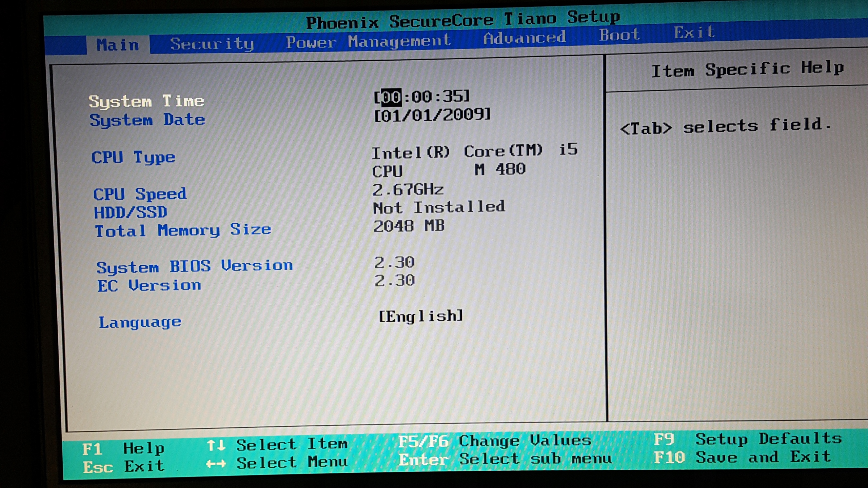Screen dimensions: 868x488
Task: Click the up/down arrows Select Item icon
Action: (x=216, y=445)
